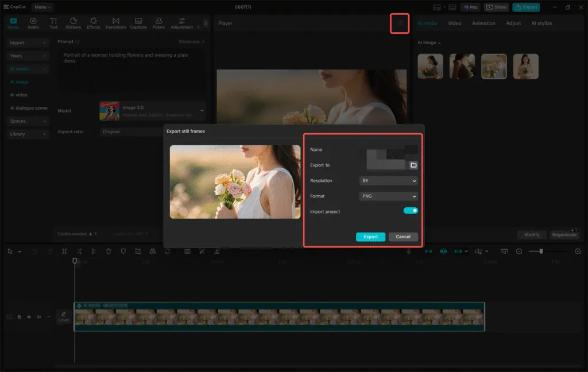
Task: Toggle the track lock icon
Action: 19,317
